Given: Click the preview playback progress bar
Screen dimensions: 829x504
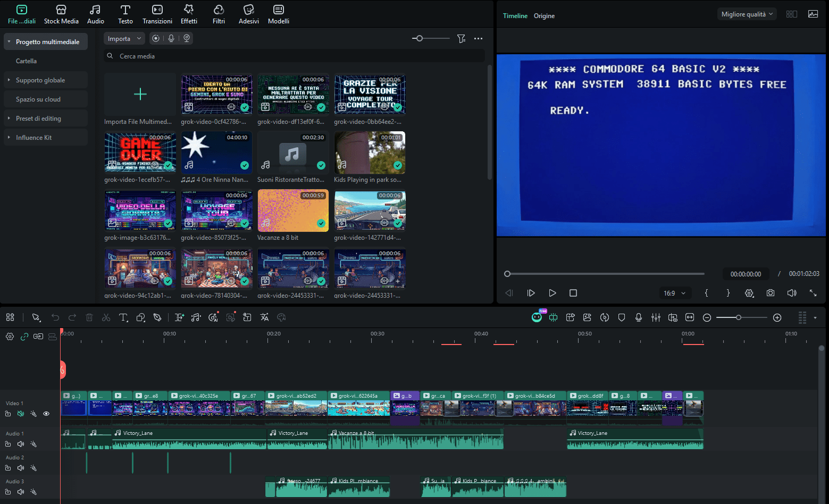Looking at the screenshot, I should [605, 274].
